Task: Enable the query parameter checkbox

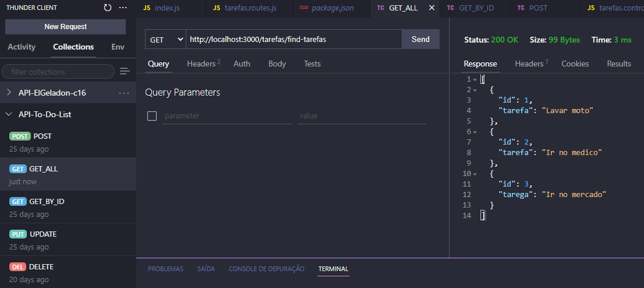Action: pyautogui.click(x=152, y=116)
